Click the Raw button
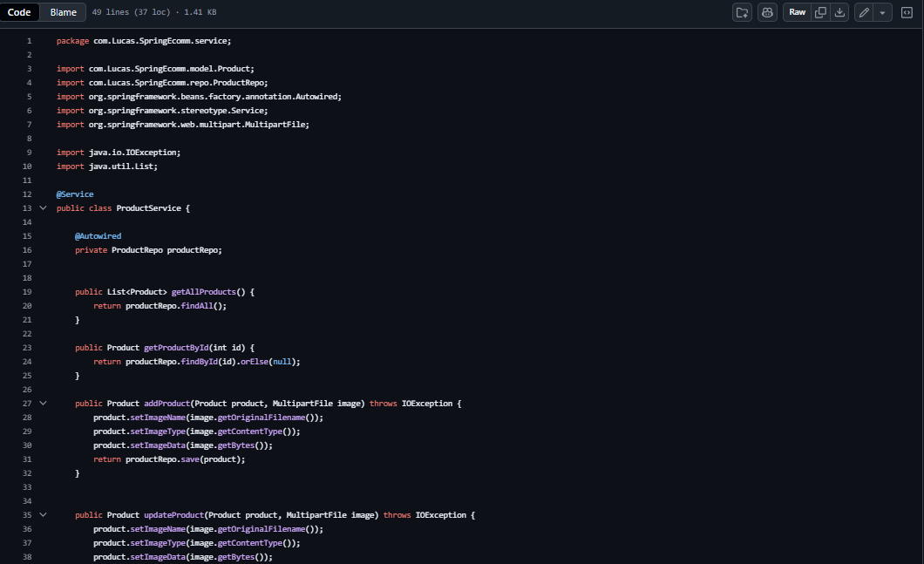The image size is (924, 564). tap(797, 12)
